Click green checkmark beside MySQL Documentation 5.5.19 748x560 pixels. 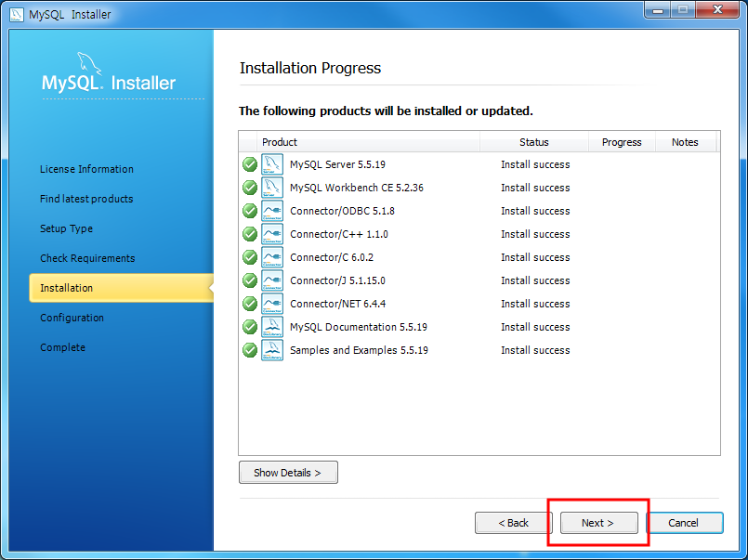pos(250,327)
